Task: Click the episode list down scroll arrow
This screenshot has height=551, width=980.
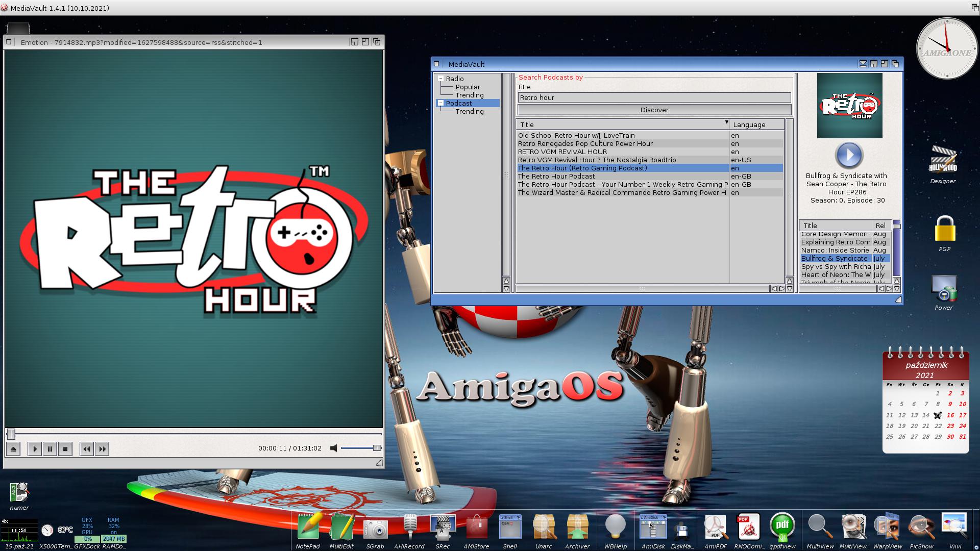Action: click(897, 289)
